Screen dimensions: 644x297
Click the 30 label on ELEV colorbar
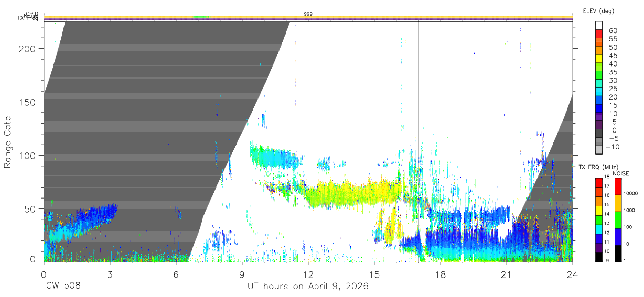[612, 81]
